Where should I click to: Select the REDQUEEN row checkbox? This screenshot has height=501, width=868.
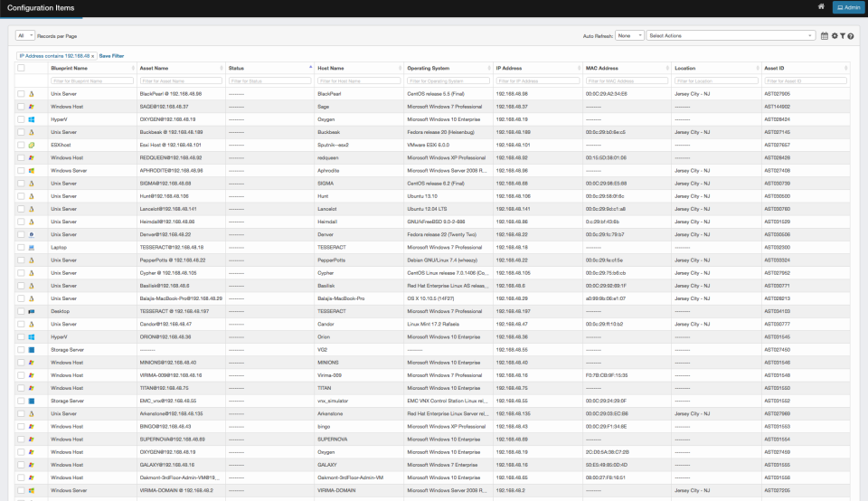point(21,157)
